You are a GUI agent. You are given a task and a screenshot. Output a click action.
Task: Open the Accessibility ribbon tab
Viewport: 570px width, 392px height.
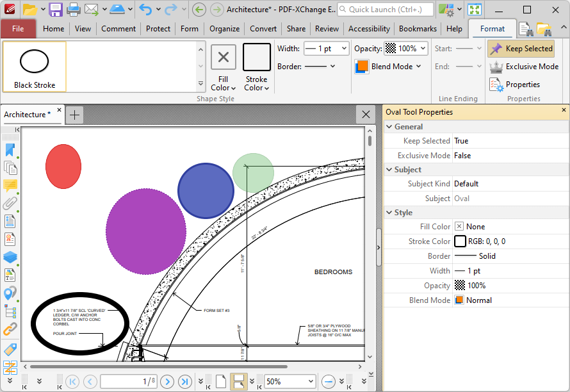(369, 29)
